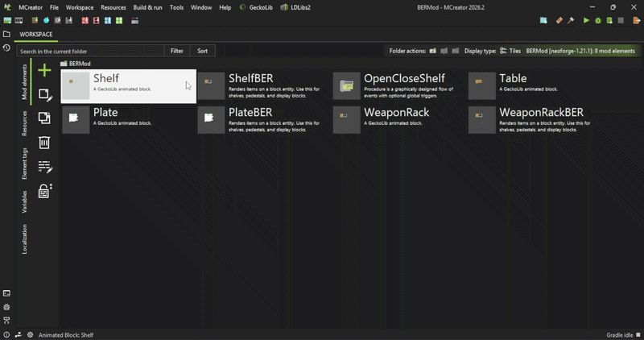Export workspace to mod file

637,21
